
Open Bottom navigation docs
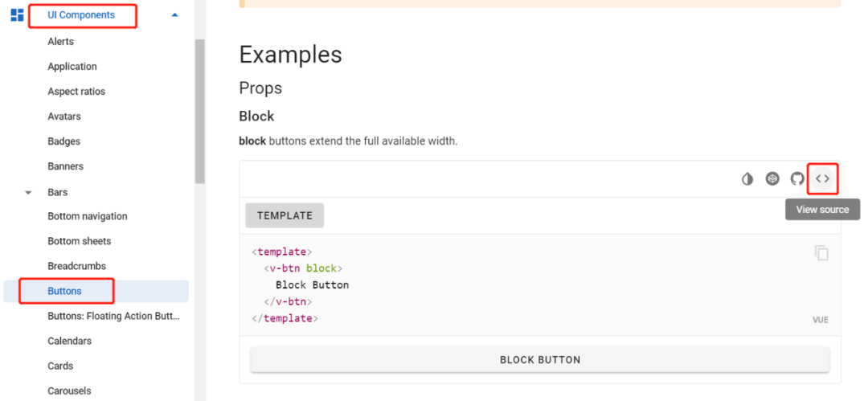click(x=88, y=216)
